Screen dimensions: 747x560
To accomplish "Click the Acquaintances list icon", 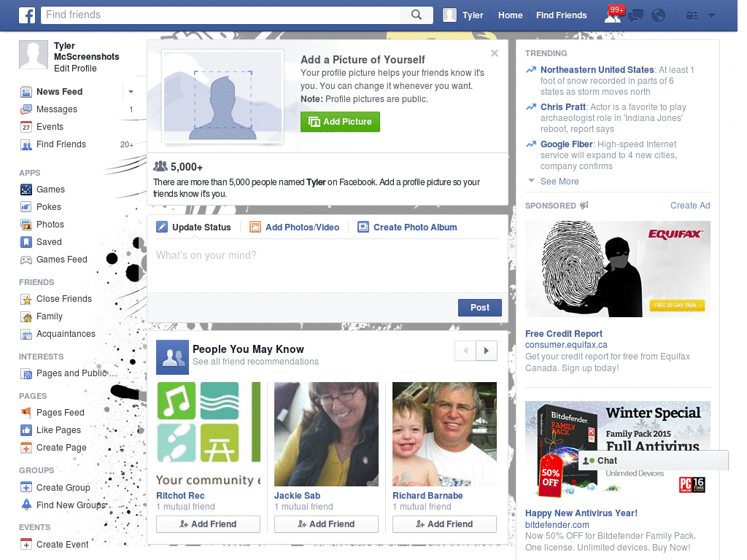I will pyautogui.click(x=26, y=334).
